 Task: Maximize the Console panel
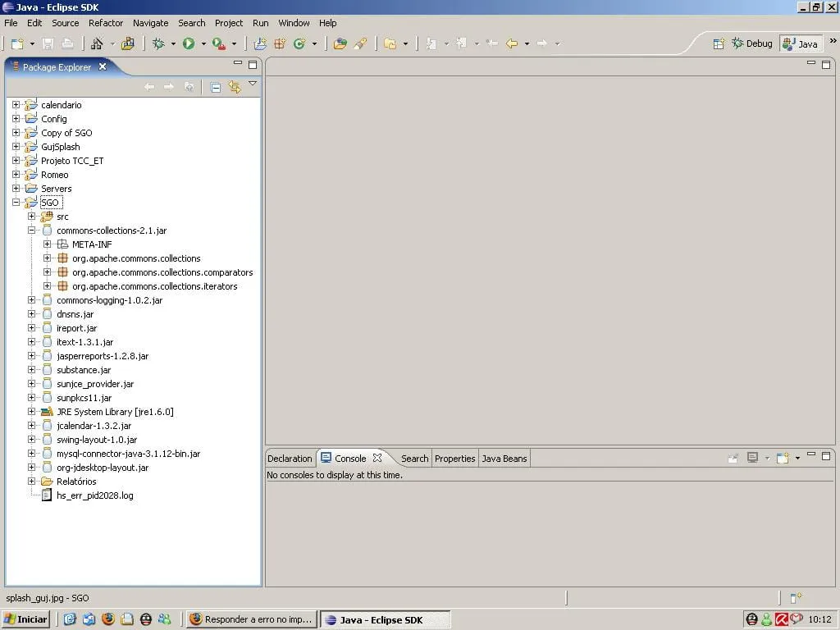coord(825,456)
